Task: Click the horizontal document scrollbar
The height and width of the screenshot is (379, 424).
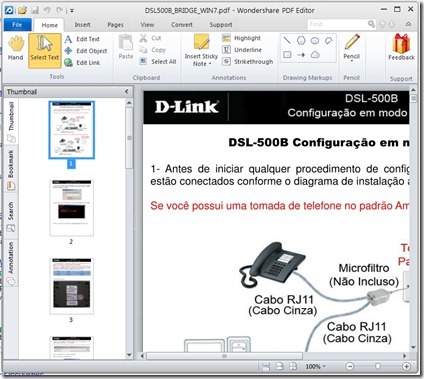Action: (224, 356)
